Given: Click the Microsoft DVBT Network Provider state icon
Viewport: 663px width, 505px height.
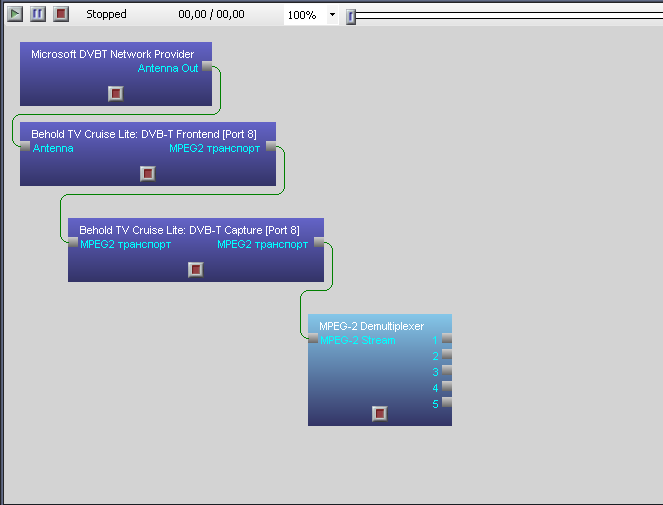Looking at the screenshot, I should coord(115,93).
